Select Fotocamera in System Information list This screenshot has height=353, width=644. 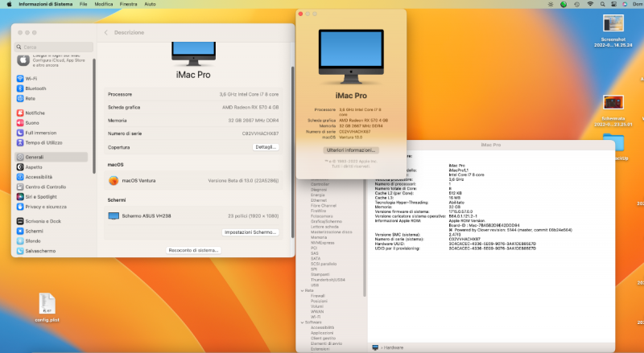click(321, 216)
